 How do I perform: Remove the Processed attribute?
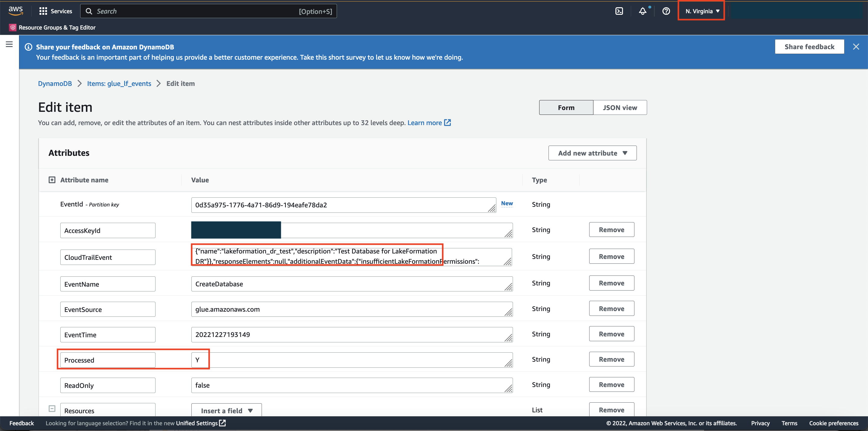tap(612, 359)
